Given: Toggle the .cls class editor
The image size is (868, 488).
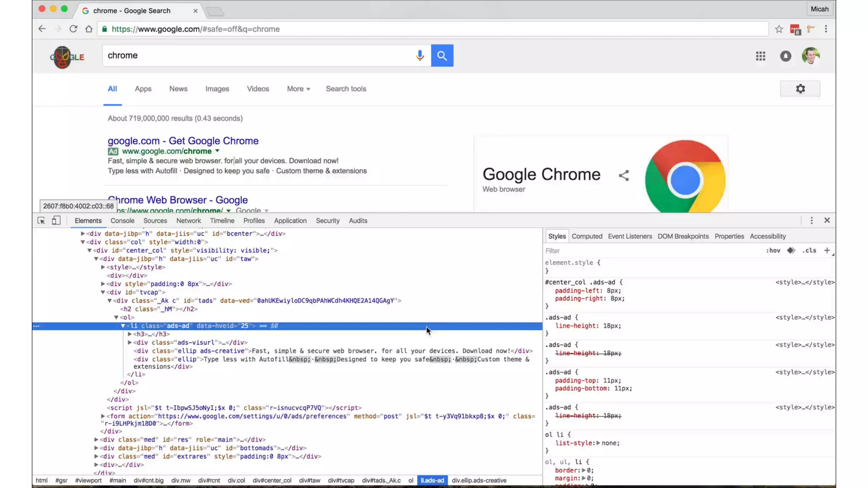Looking at the screenshot, I should (x=809, y=250).
